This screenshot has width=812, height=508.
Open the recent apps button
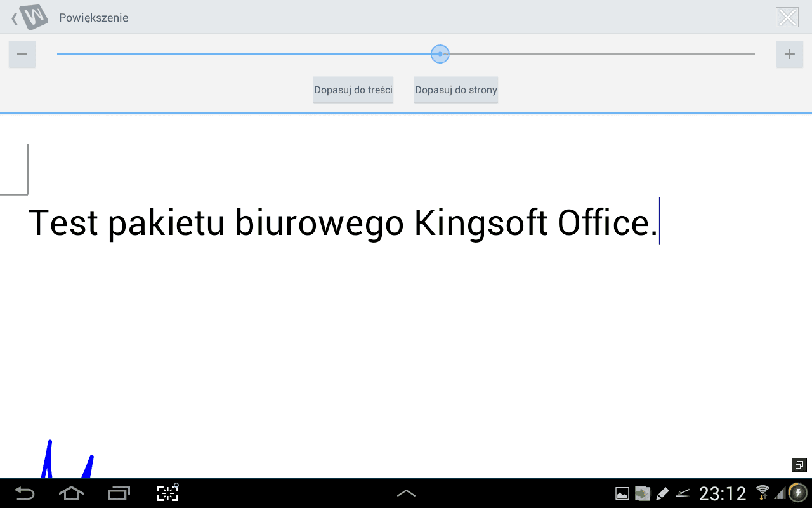(x=119, y=493)
